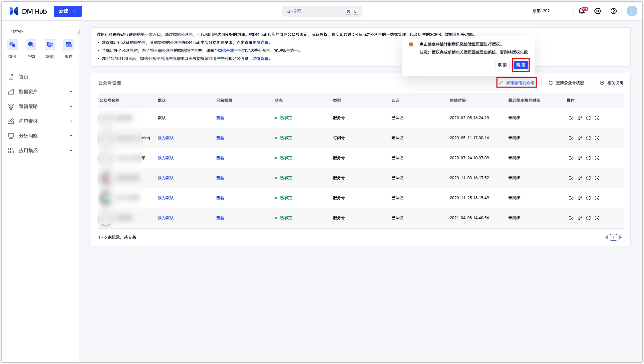Click the notification bell icon

tap(581, 11)
